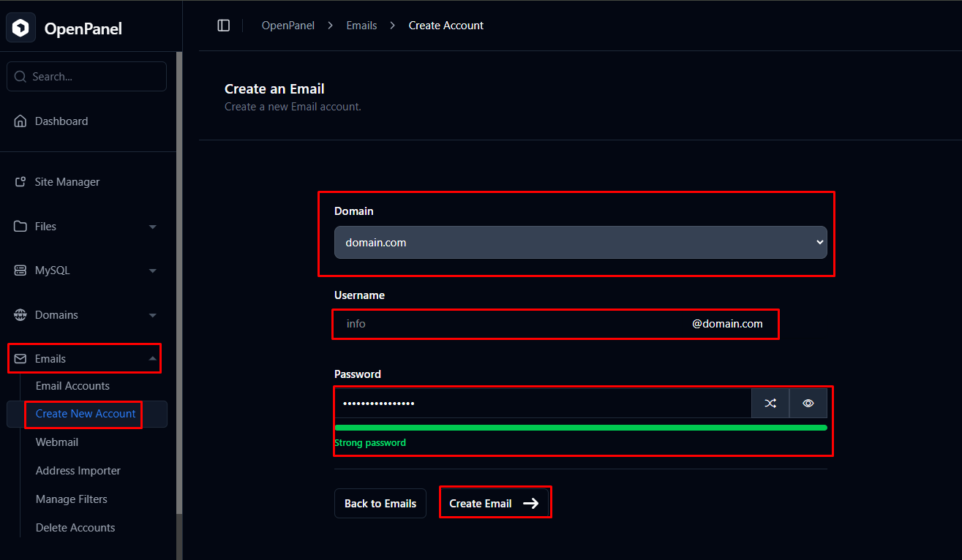Select Manage Filters in Emails menu
This screenshot has height=560, width=962.
(x=72, y=499)
